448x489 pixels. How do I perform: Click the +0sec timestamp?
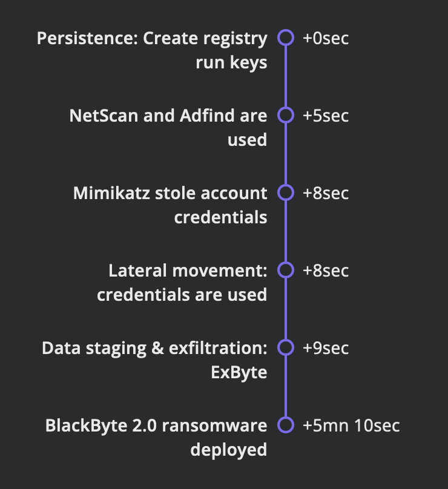[x=325, y=38]
